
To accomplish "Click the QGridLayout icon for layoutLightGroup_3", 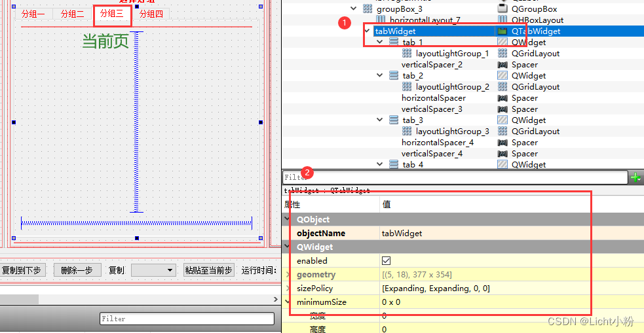I will [502, 131].
